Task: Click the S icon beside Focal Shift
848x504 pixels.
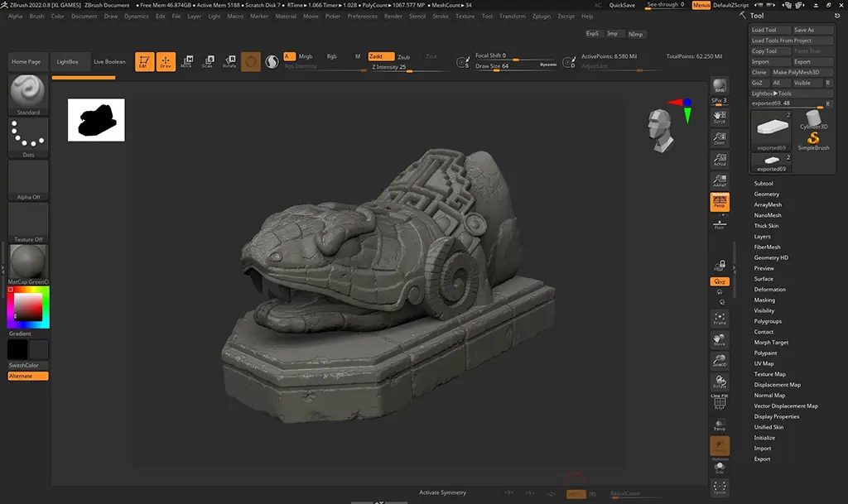Action: click(x=463, y=63)
